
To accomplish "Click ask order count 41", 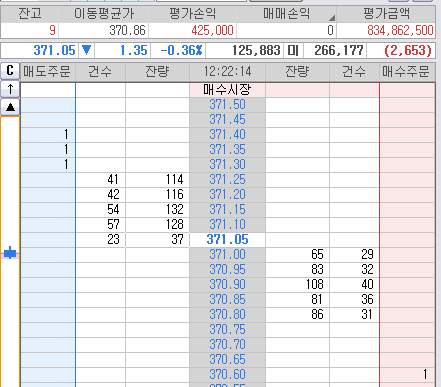I will coord(101,180).
